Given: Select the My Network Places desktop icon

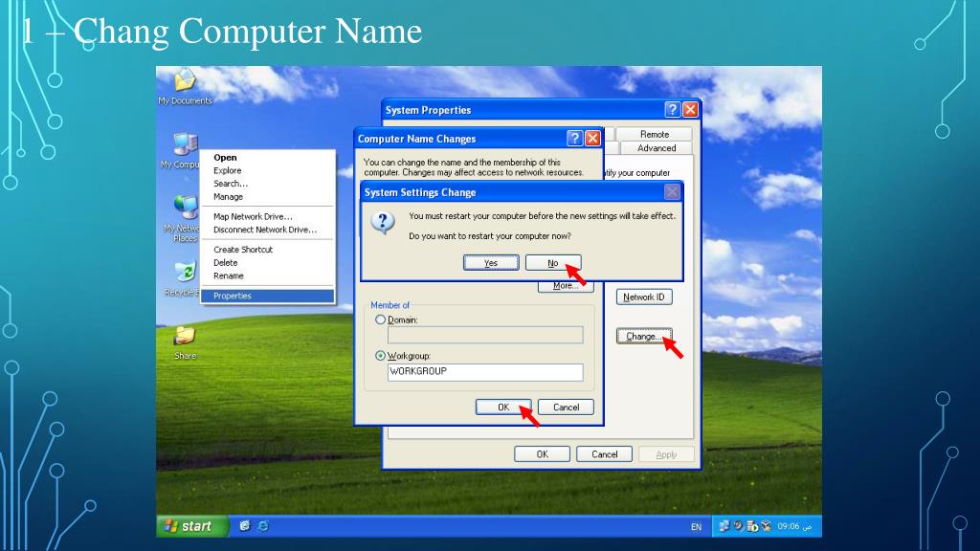Looking at the screenshot, I should (x=183, y=219).
